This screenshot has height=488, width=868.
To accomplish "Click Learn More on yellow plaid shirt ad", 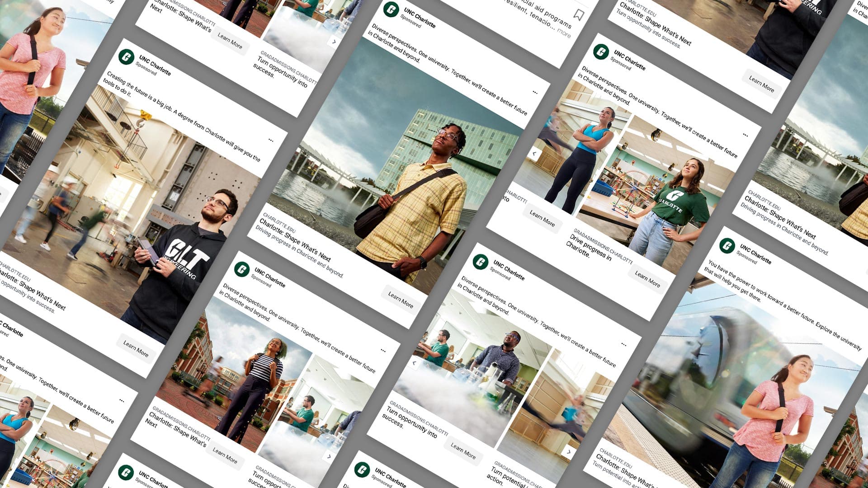I will (401, 300).
